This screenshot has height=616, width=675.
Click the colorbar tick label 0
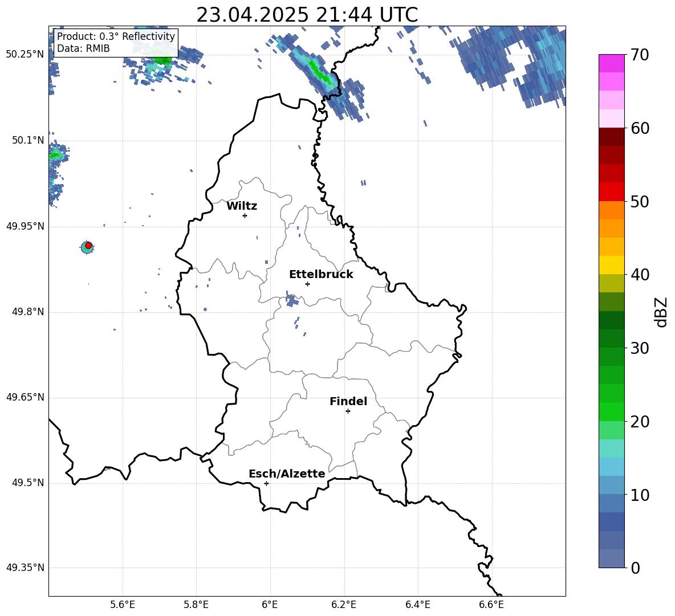point(635,568)
